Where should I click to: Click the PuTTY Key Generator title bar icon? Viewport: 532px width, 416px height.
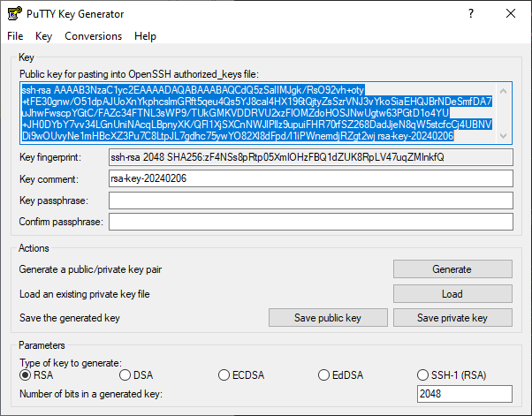tap(15, 13)
